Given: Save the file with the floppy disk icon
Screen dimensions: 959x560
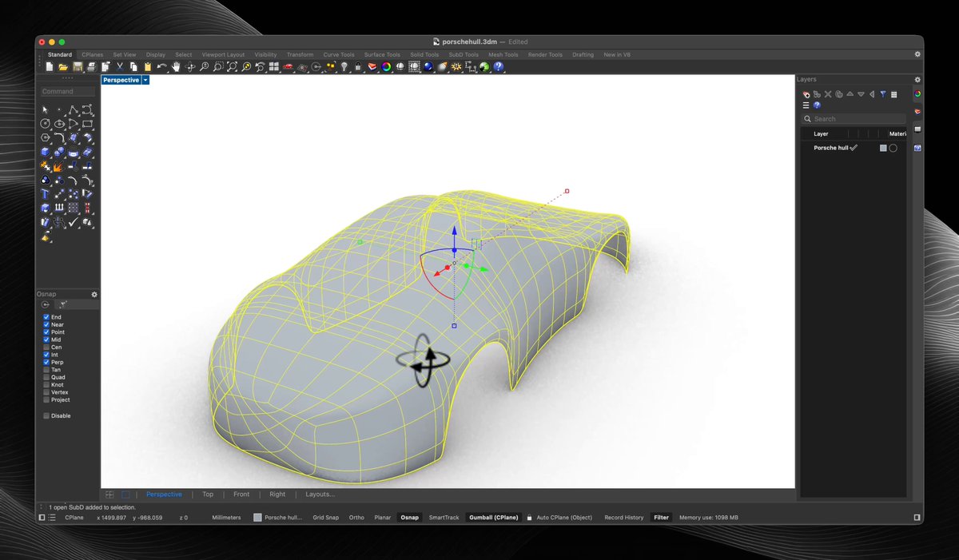Looking at the screenshot, I should tap(78, 67).
